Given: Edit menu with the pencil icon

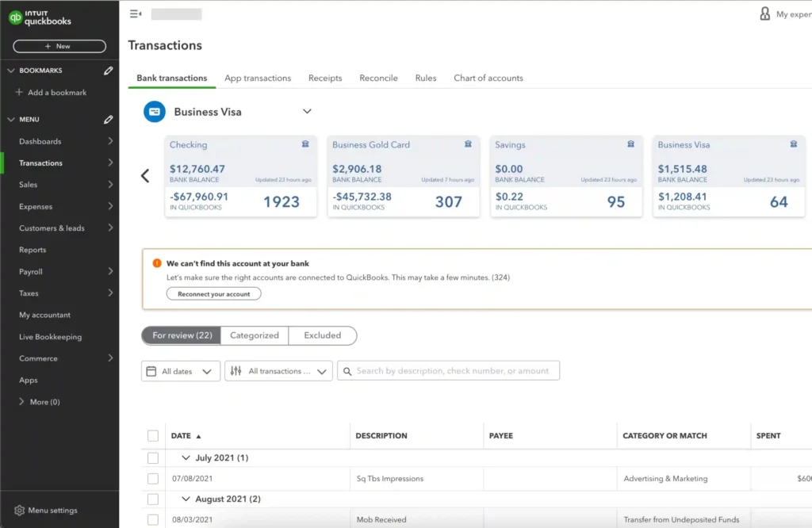Looking at the screenshot, I should 108,120.
